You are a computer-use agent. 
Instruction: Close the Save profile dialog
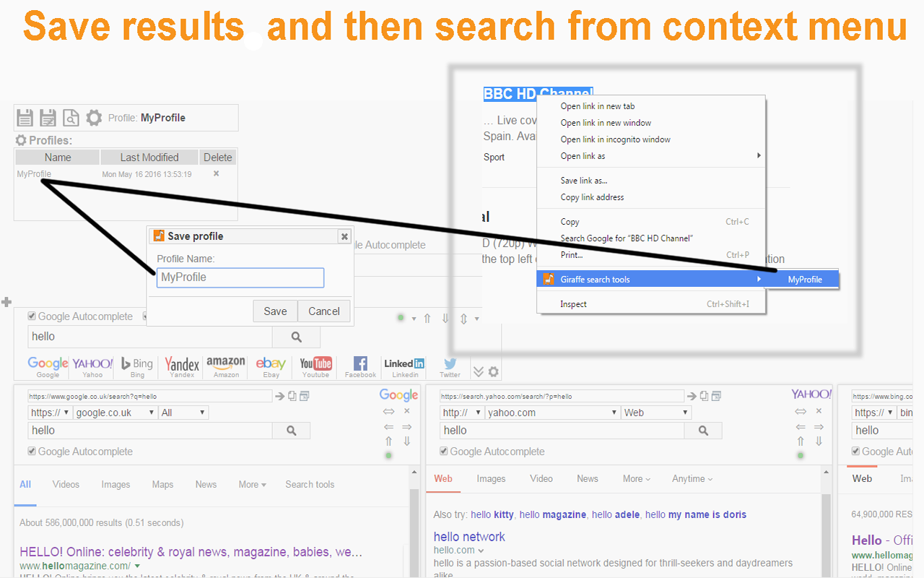[344, 236]
